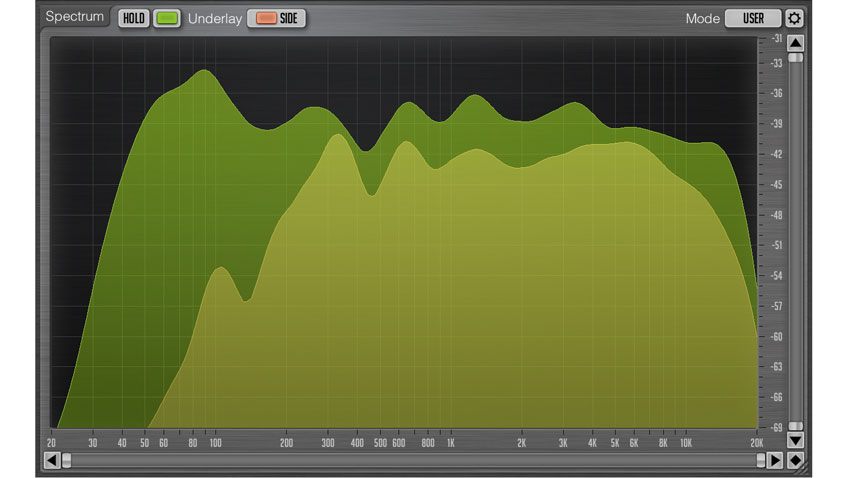
Task: Click the middle of the horizontal scrollbar track
Action: [x=412, y=460]
